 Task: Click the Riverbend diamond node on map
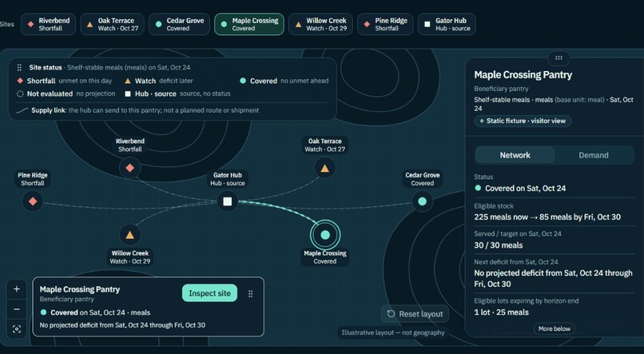point(129,168)
